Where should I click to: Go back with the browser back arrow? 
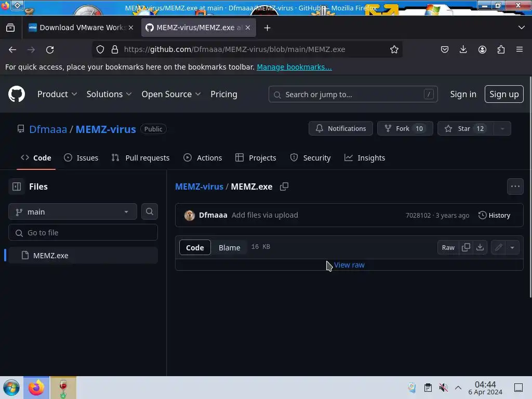click(12, 49)
